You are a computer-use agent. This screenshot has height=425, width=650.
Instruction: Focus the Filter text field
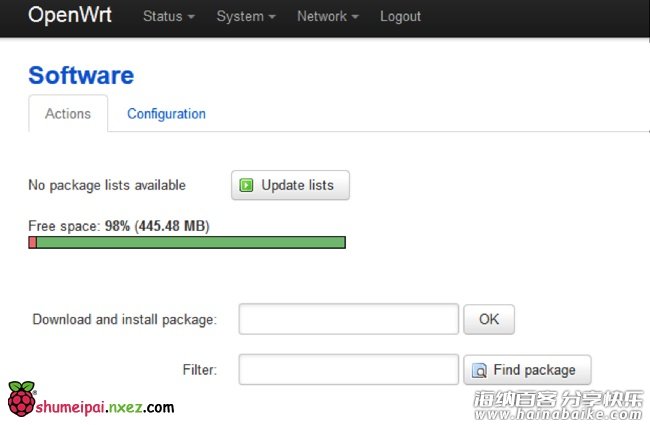(x=349, y=369)
